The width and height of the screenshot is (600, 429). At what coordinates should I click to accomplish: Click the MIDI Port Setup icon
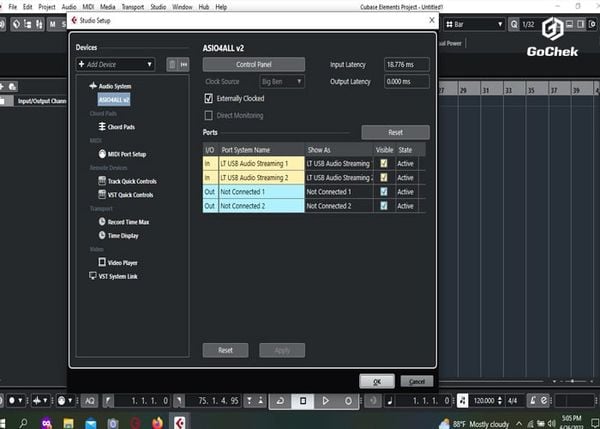click(102, 154)
